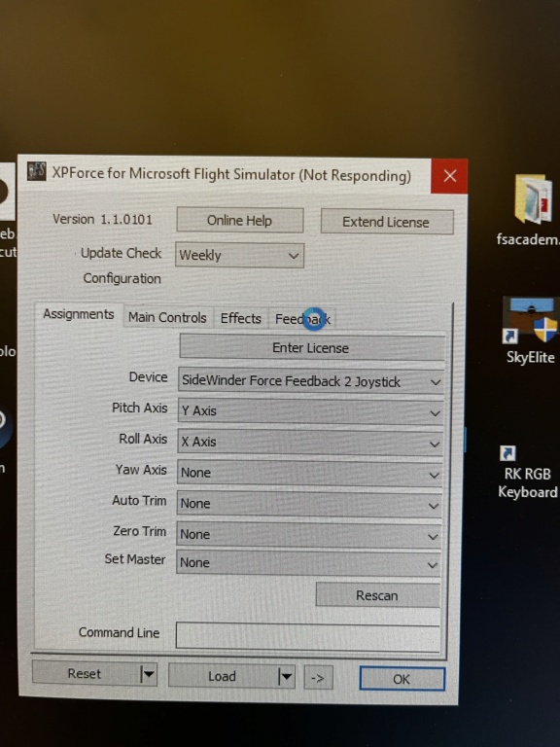
Task: Click the arrow button next to Load
Action: pyautogui.click(x=318, y=677)
